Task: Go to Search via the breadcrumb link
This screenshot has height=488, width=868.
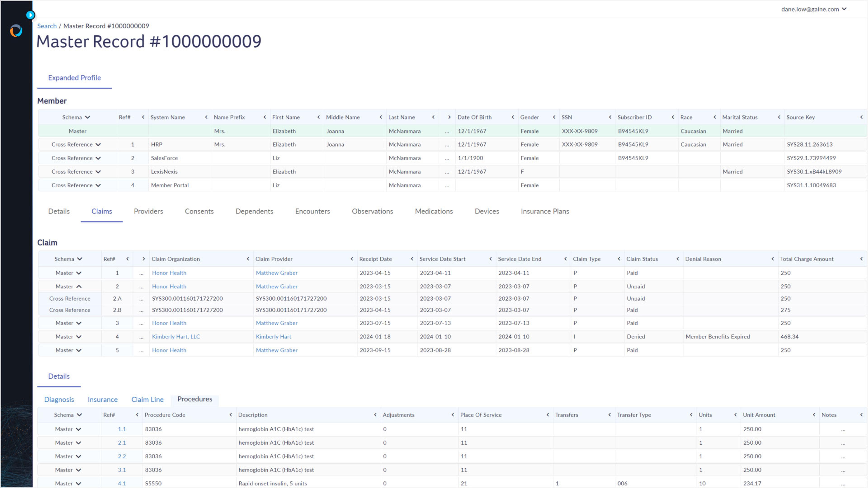Action: (47, 26)
